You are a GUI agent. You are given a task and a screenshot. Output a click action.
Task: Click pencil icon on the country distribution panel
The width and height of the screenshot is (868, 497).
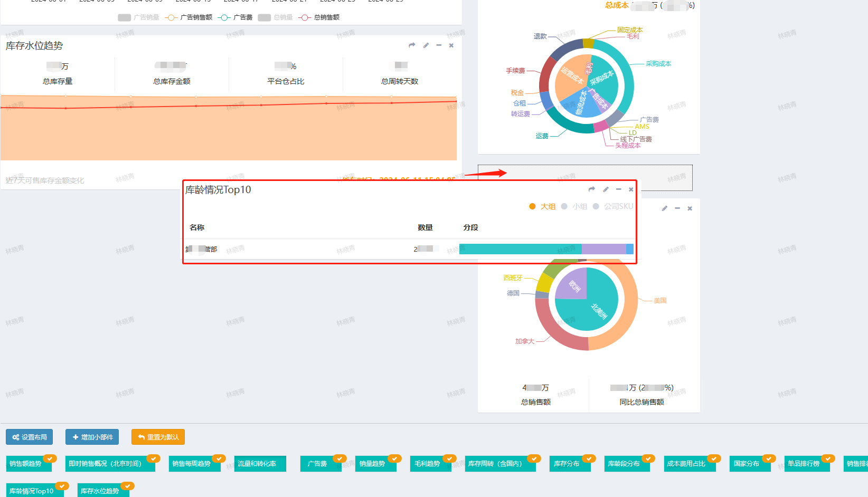coord(665,208)
